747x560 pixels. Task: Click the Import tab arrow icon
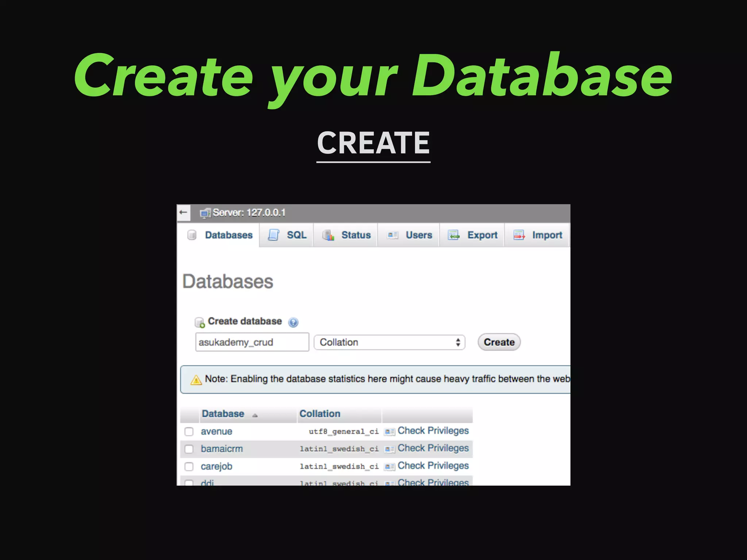[x=519, y=235]
